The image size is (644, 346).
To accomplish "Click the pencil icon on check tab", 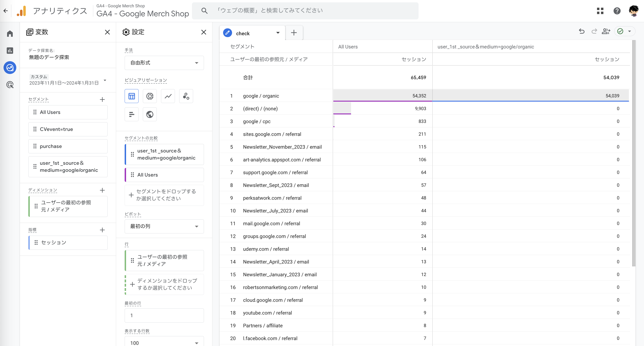I will point(228,33).
